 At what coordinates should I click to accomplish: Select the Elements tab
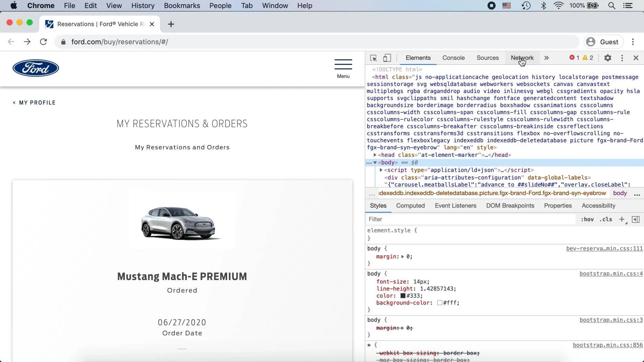click(418, 58)
